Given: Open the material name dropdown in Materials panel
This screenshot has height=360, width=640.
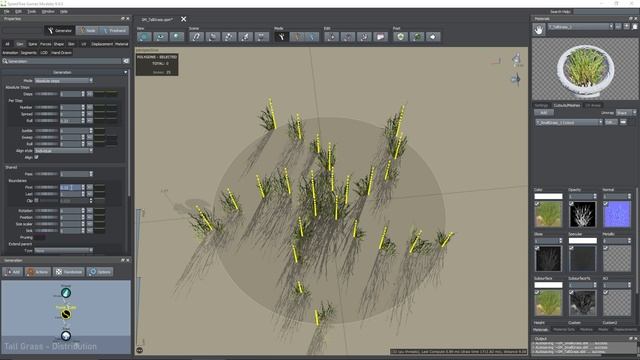Looking at the screenshot, I should click(x=580, y=27).
